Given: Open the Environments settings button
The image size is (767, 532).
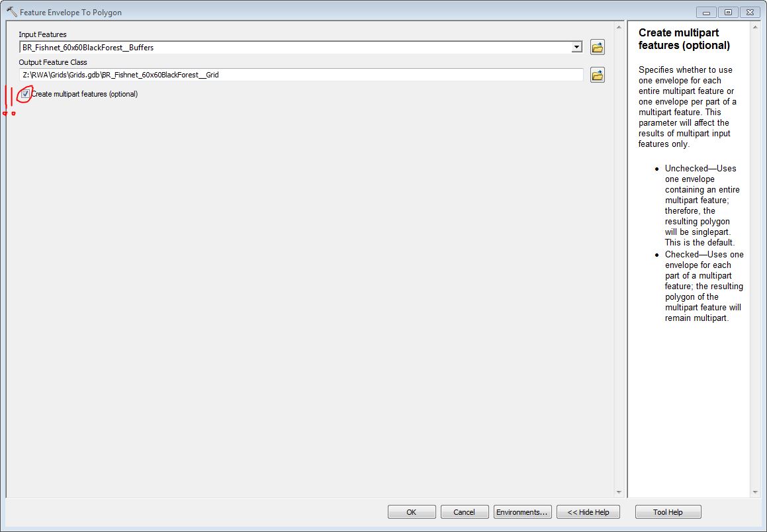Looking at the screenshot, I should [522, 512].
